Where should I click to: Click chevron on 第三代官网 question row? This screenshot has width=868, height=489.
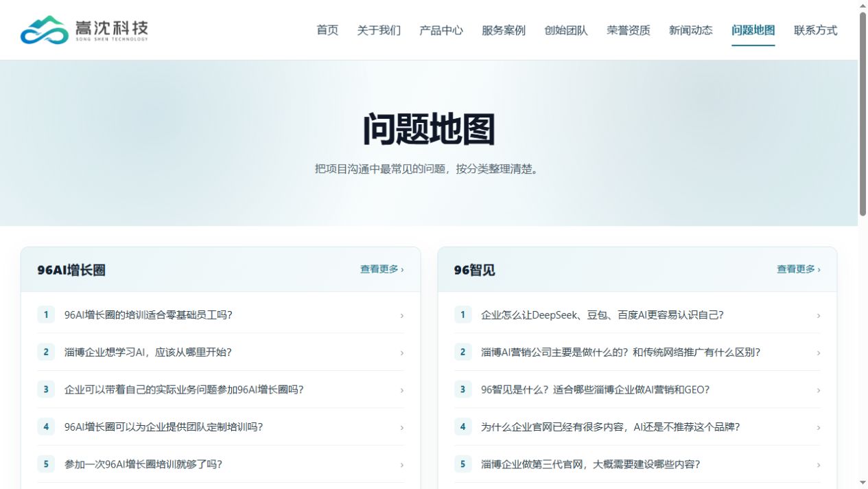[819, 465]
